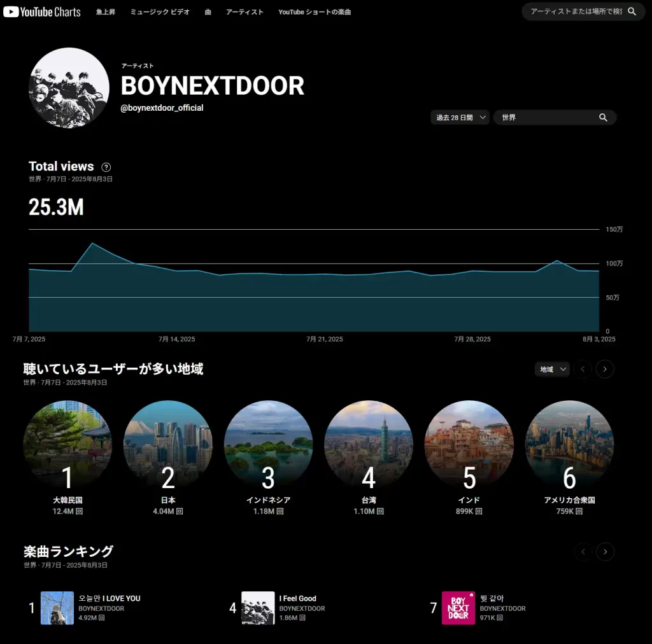Open the アーティスト navigation item
Image resolution: width=652 pixels, height=644 pixels.
(x=244, y=12)
